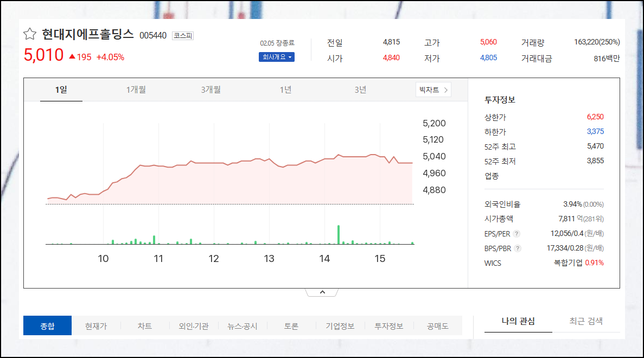
Task: Click stock code 005440
Action: point(153,36)
